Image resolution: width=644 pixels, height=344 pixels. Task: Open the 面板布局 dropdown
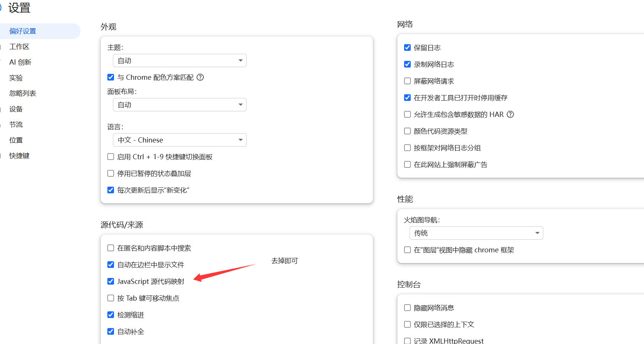pos(180,105)
